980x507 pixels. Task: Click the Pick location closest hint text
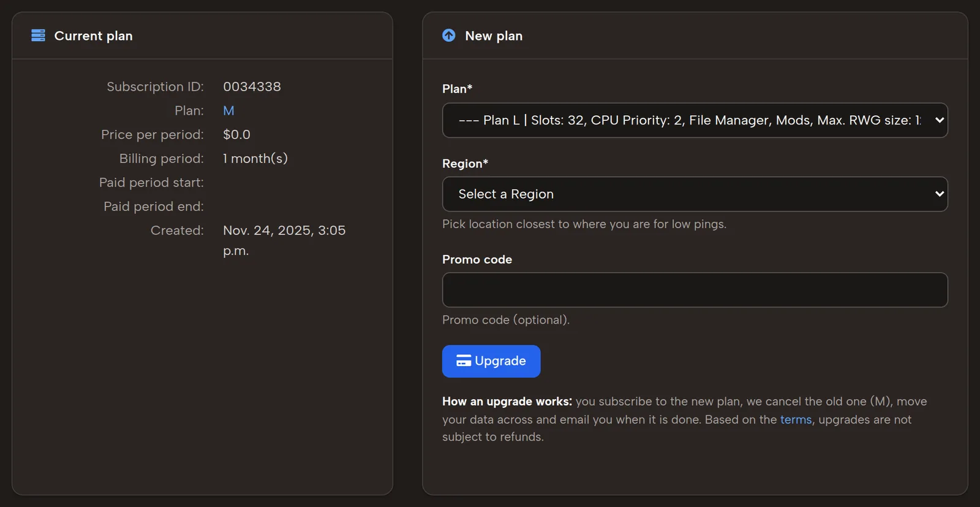[x=584, y=224]
